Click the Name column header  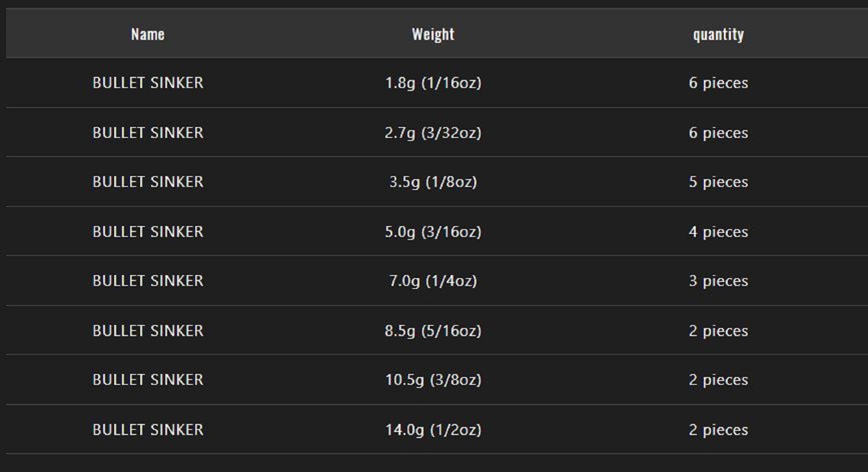148,34
